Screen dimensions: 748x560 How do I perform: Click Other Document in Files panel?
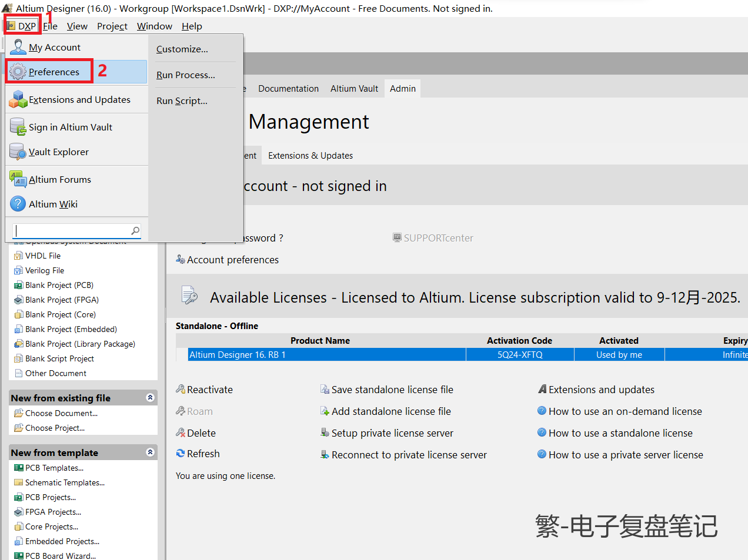(50, 373)
